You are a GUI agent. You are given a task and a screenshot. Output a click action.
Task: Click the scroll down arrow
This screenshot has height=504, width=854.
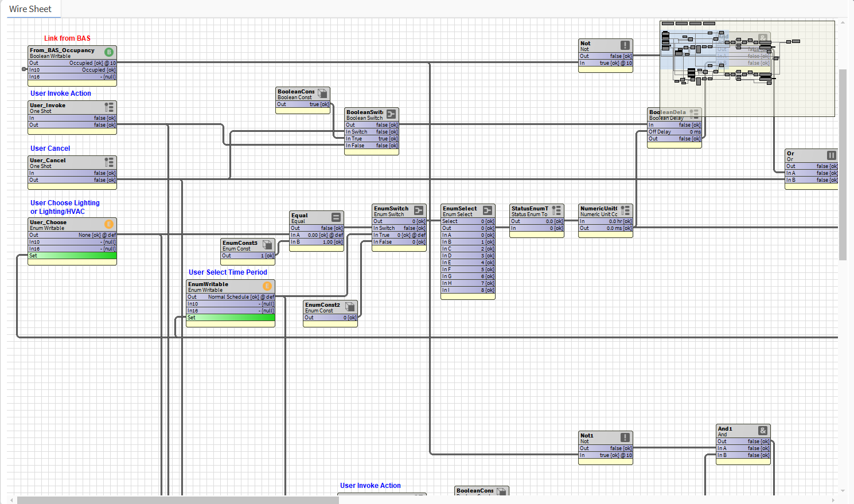843,491
